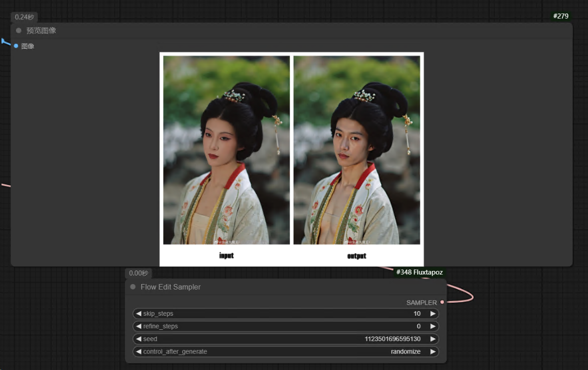This screenshot has width=588, height=370.
Task: Decrease refine_steps using the left arrow
Action: [139, 326]
